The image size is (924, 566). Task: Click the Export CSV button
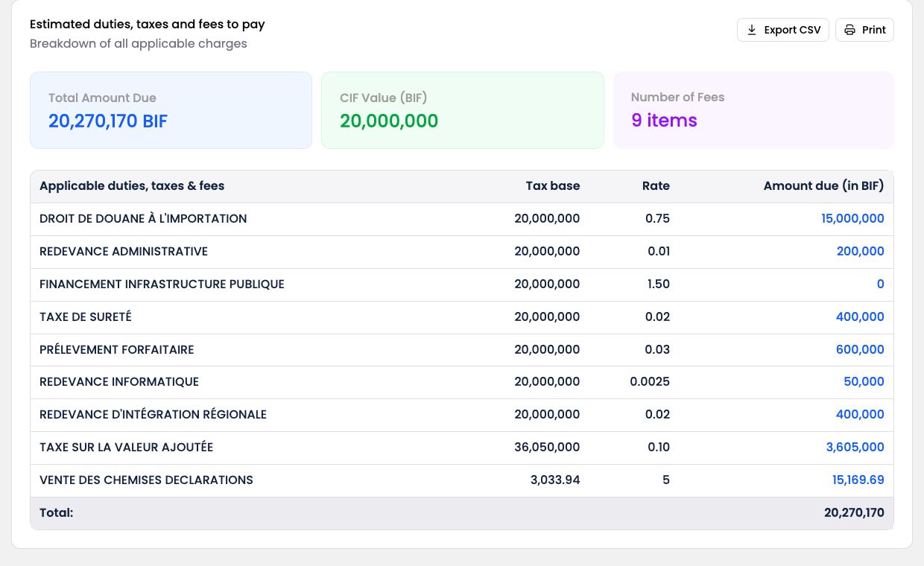(x=782, y=30)
